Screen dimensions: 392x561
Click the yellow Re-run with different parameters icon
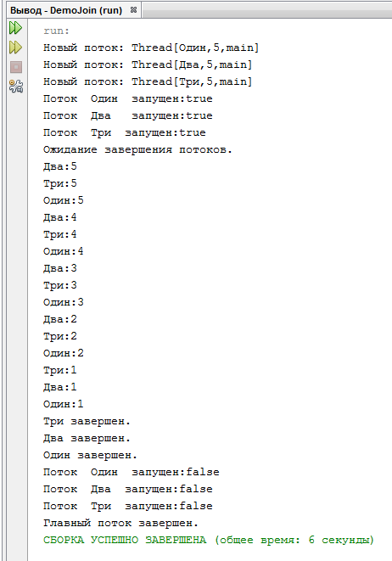(x=16, y=48)
